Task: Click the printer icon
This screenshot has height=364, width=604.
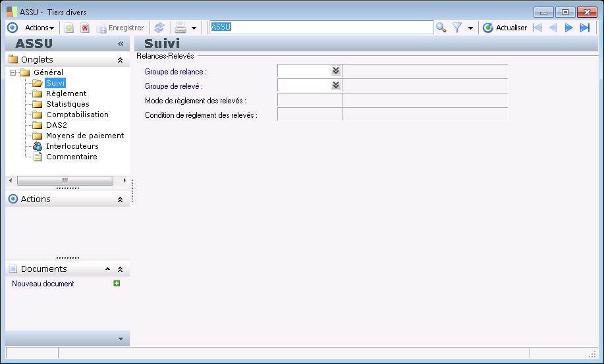Action: [x=180, y=28]
